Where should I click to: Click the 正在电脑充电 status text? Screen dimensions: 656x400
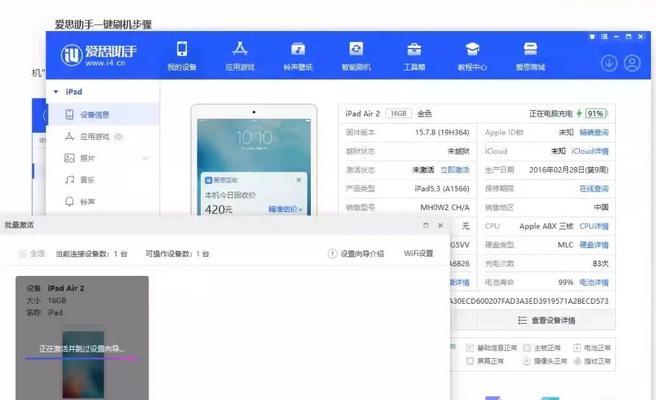551,113
